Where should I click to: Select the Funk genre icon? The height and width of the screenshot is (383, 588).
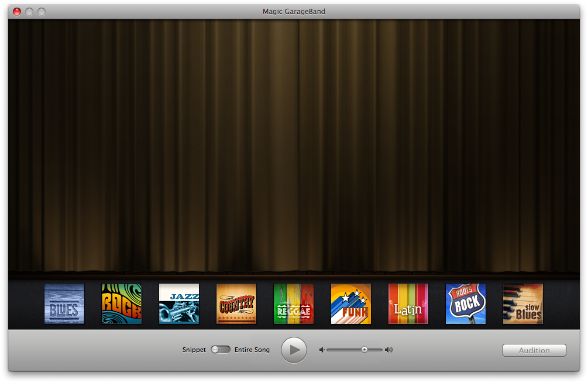pyautogui.click(x=351, y=303)
